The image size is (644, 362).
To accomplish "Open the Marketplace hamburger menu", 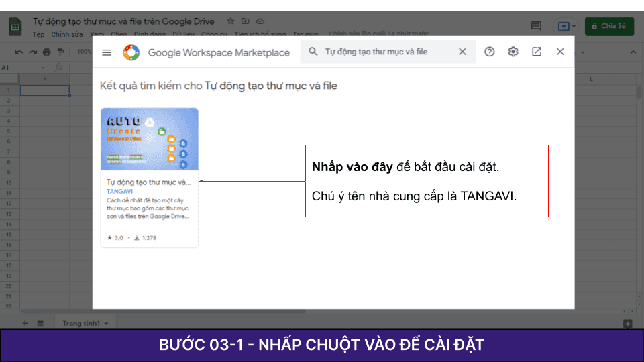I will 107,52.
